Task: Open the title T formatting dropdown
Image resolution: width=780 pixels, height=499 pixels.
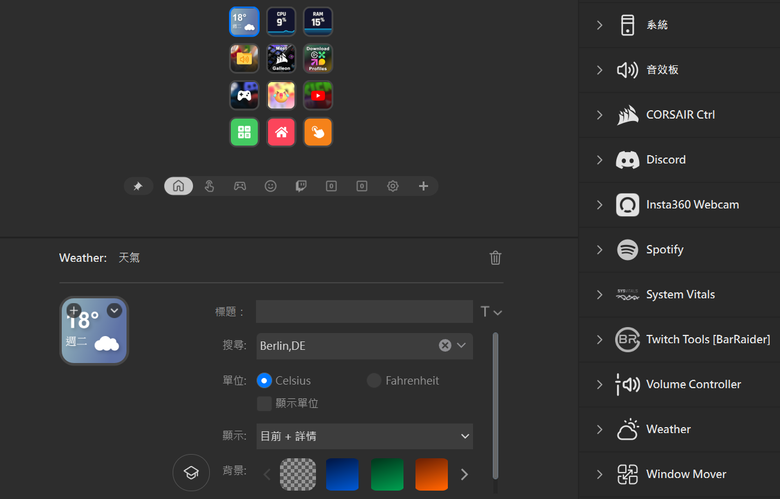Action: [x=491, y=312]
